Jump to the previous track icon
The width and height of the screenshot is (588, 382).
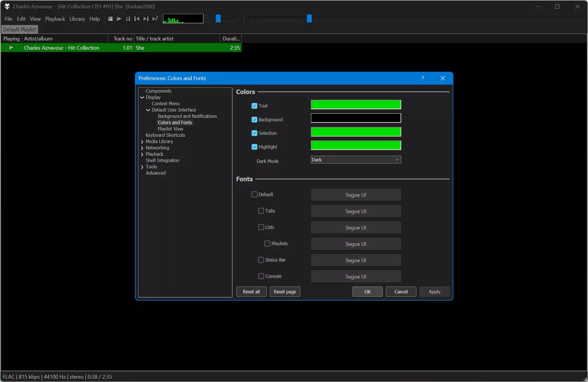tap(137, 19)
